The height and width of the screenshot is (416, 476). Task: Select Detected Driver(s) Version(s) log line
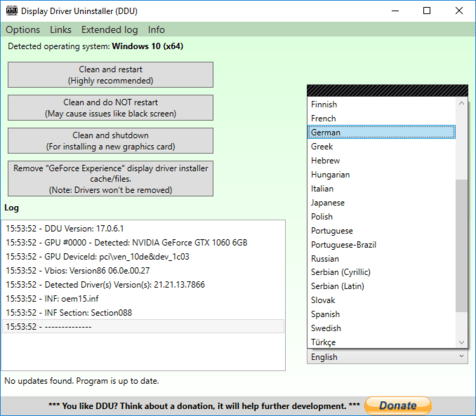pyautogui.click(x=143, y=285)
